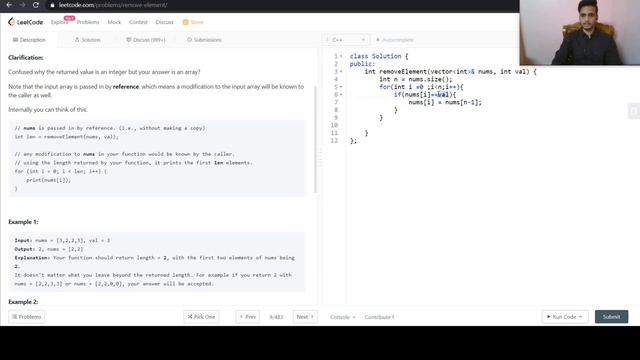This screenshot has width=640, height=360.
Task: Click code text 'class Solution {'
Action: (379, 56)
